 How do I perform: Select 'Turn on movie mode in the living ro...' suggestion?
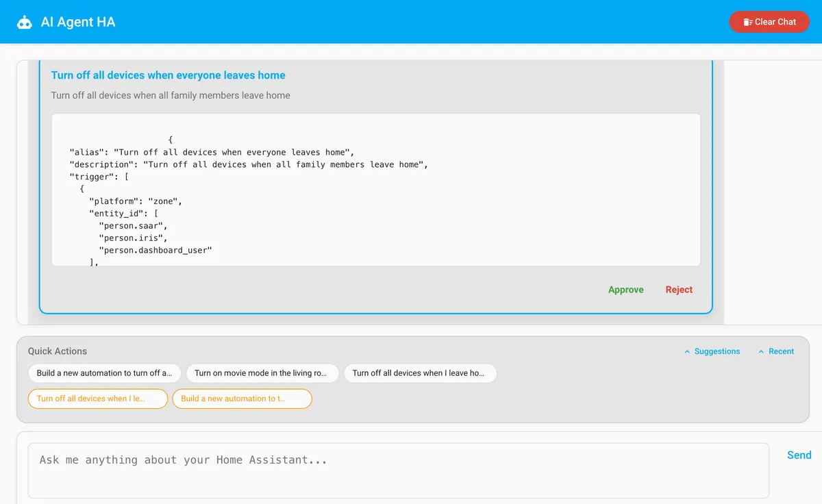(262, 373)
